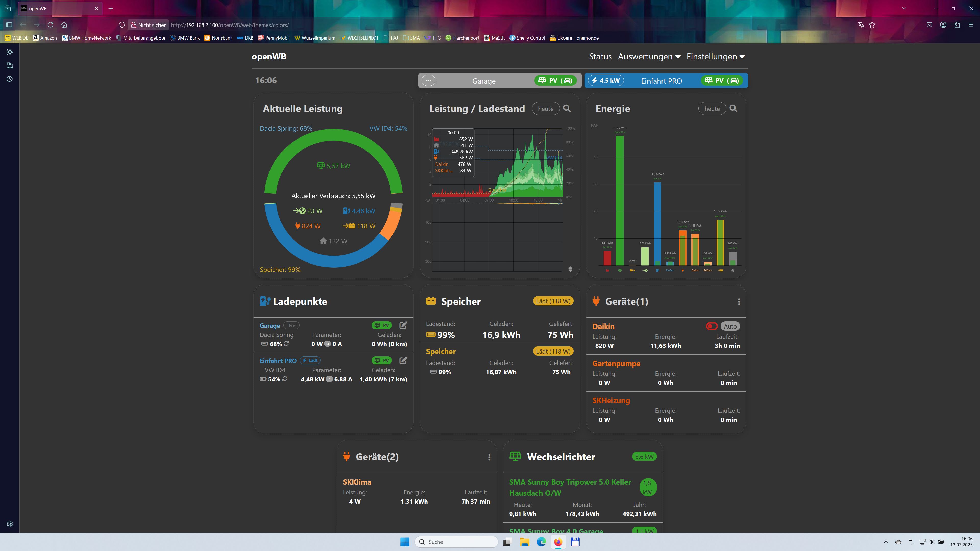Expand the Auswertungen dropdown menu

click(x=649, y=57)
